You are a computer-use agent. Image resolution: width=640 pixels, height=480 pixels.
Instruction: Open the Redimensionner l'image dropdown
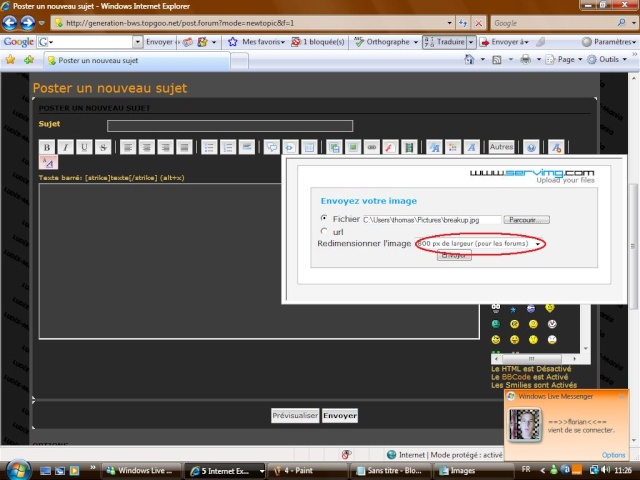tap(480, 244)
